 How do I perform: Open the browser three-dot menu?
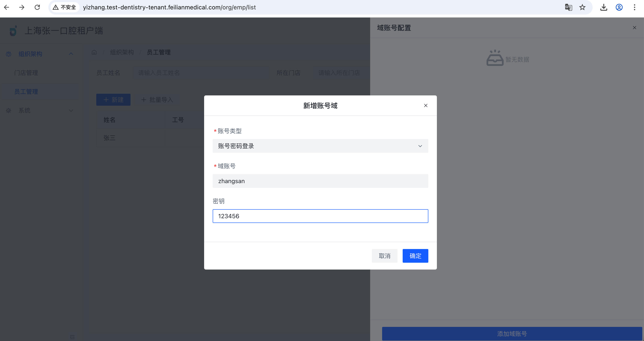point(635,7)
